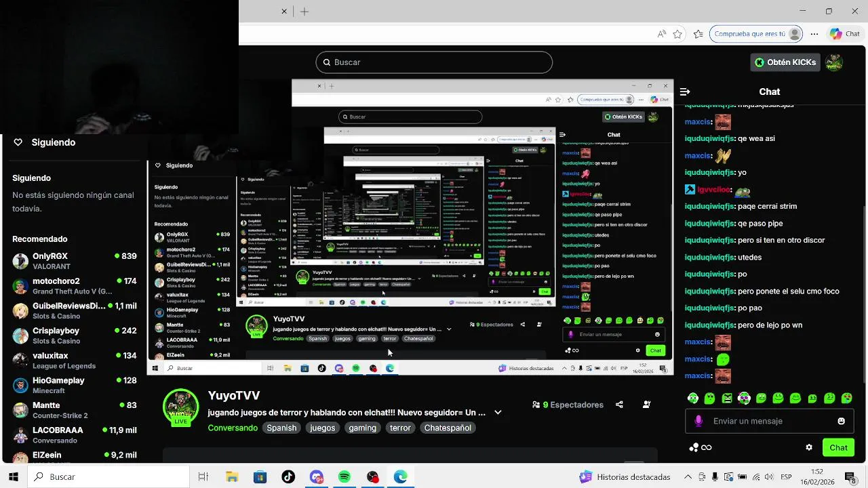Open a new browser tab with plus
Screen dimensions: 868x488
304,12
